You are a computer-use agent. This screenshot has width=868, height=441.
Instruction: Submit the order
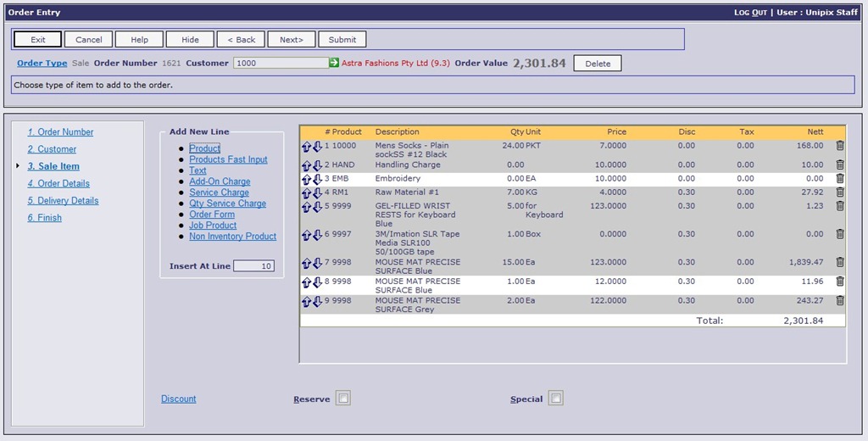(342, 39)
